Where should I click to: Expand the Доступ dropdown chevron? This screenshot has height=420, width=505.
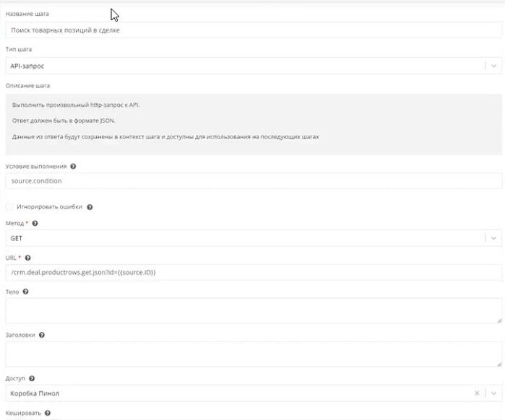coord(493,393)
